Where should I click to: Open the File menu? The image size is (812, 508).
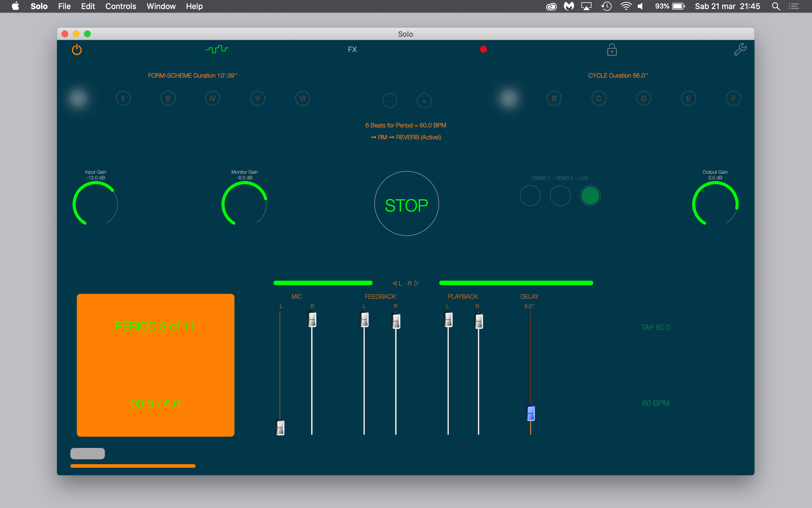[x=64, y=6]
